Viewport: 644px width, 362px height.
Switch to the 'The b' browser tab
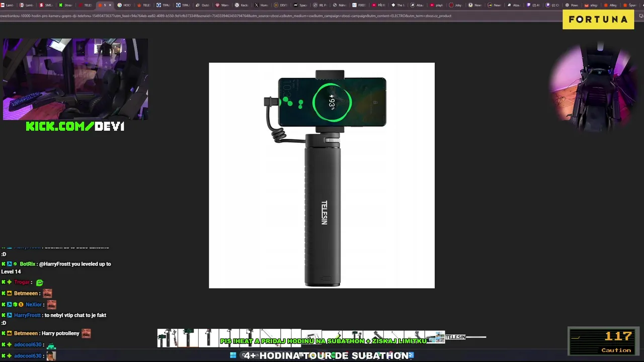coord(398,5)
